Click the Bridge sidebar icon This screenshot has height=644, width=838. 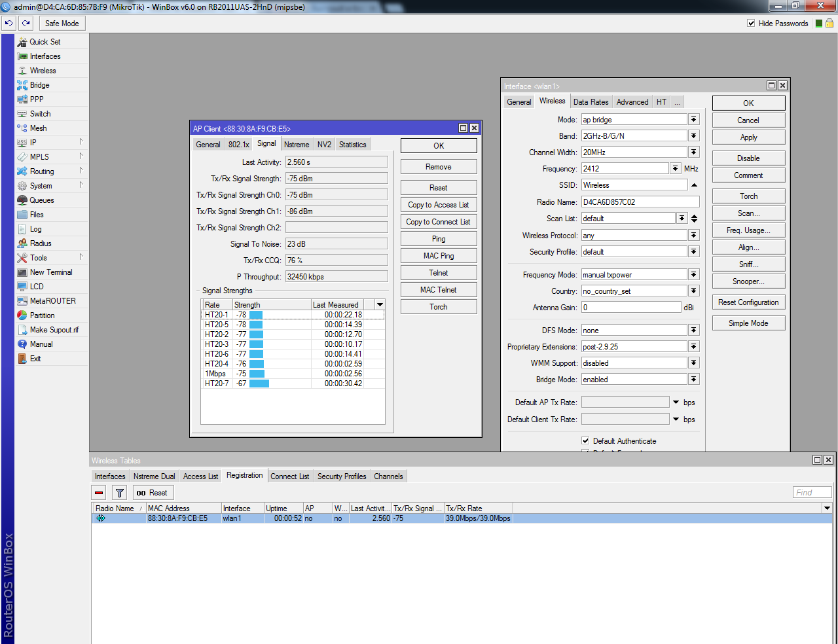(22, 85)
